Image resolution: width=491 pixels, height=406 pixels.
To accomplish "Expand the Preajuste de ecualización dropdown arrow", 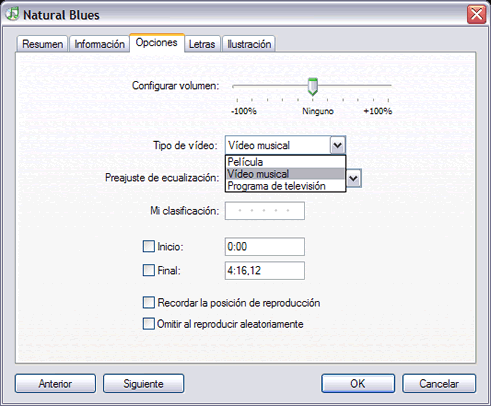I will coord(354,178).
